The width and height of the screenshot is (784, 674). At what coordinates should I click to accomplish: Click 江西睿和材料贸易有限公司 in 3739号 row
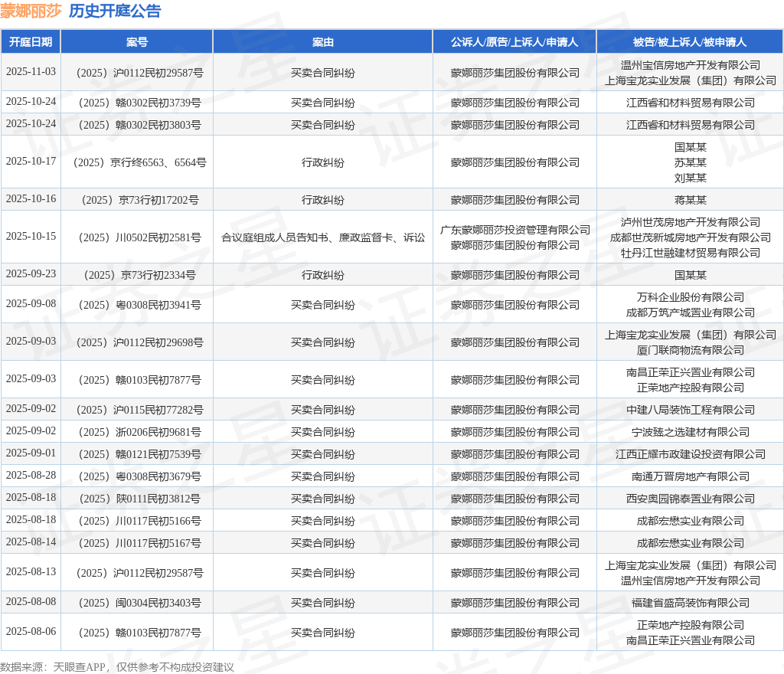691,103
